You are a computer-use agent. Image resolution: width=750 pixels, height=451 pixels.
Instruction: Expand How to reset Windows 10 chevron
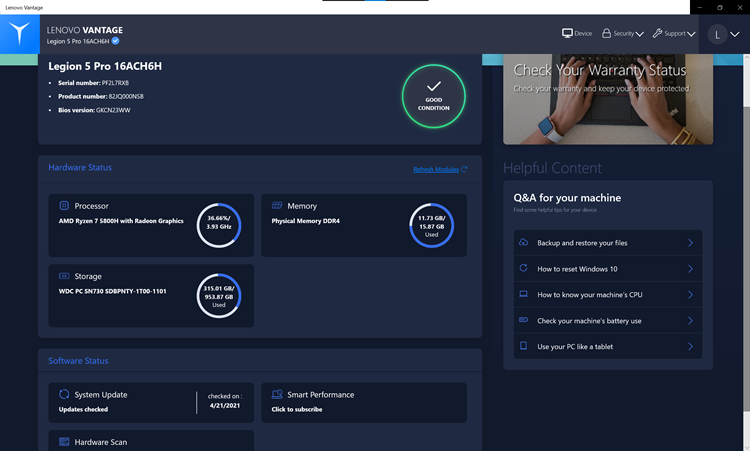pyautogui.click(x=690, y=269)
